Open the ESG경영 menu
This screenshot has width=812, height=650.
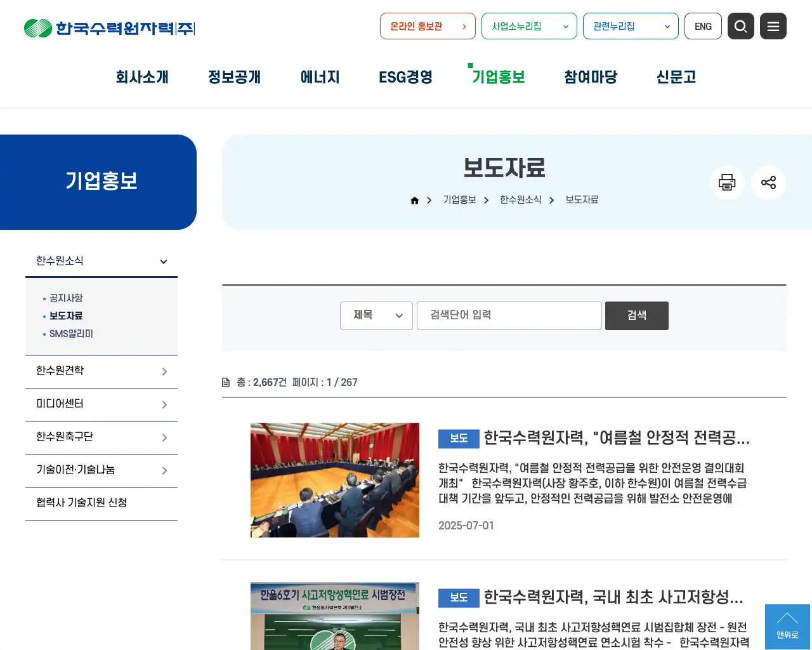(x=405, y=77)
